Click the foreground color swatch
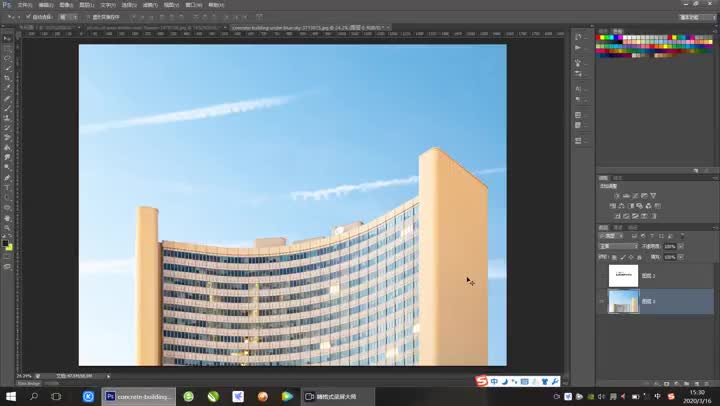The image size is (720, 406). pos(6,243)
